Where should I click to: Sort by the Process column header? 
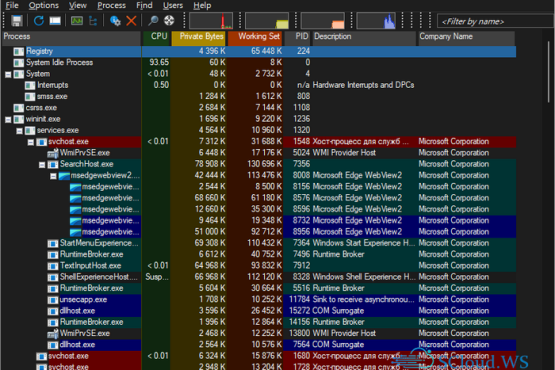(x=71, y=37)
